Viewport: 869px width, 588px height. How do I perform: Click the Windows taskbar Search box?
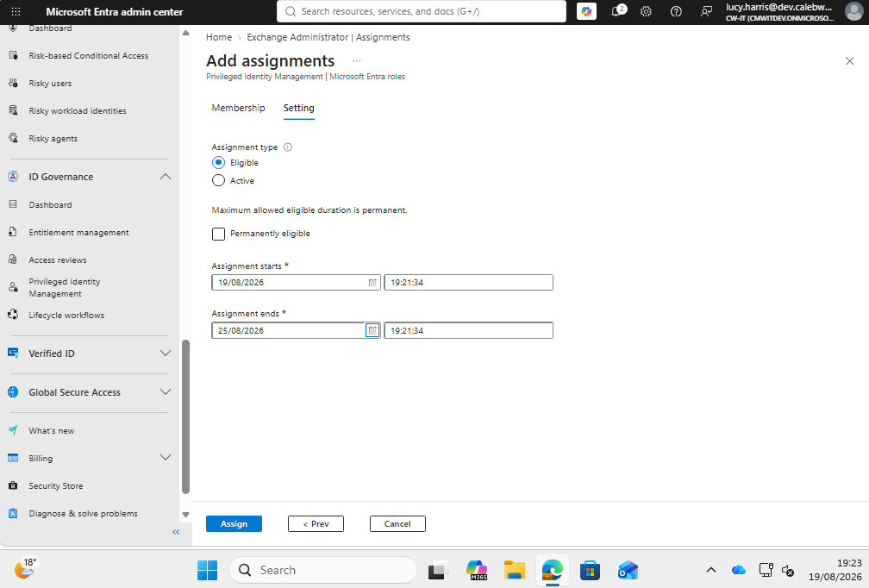(x=323, y=570)
